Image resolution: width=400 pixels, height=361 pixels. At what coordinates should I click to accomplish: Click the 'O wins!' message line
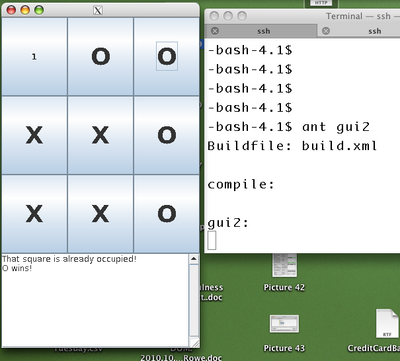[17, 268]
